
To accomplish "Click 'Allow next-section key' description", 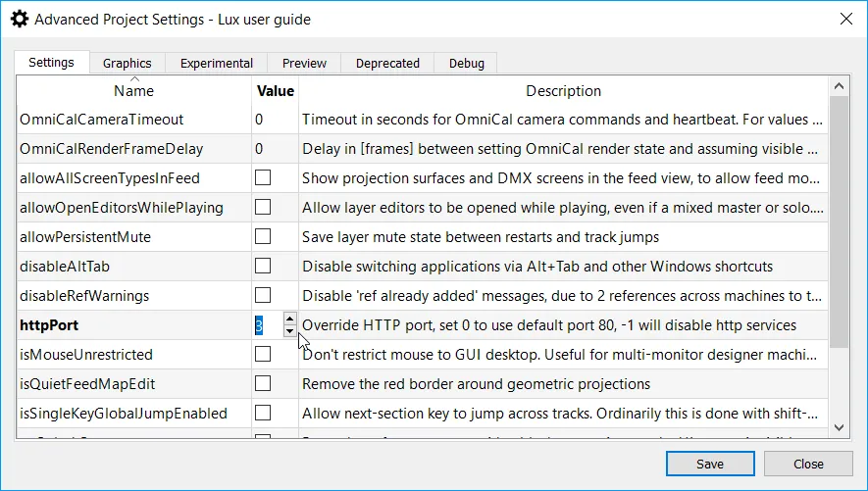I will pos(560,413).
